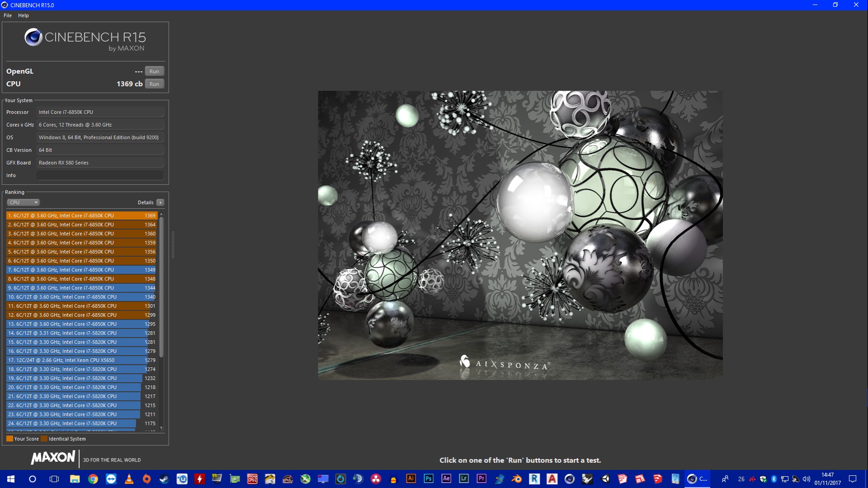Open Task View in the taskbar

click(x=54, y=479)
